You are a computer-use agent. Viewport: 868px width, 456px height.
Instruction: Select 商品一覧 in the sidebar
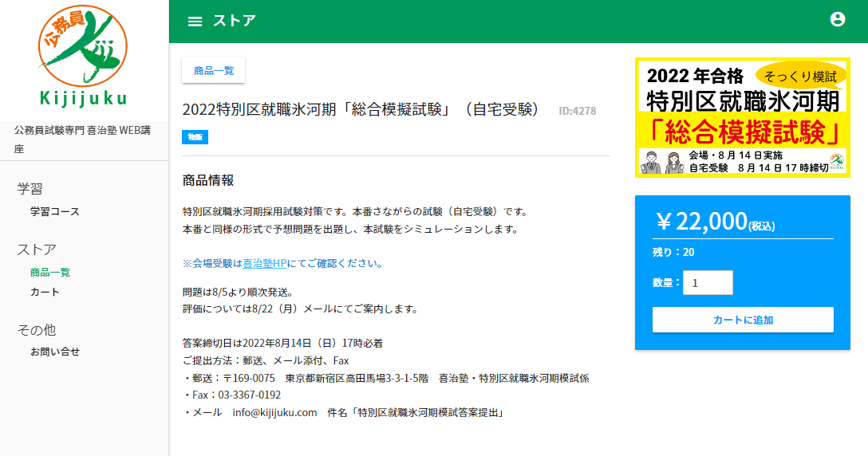[50, 273]
